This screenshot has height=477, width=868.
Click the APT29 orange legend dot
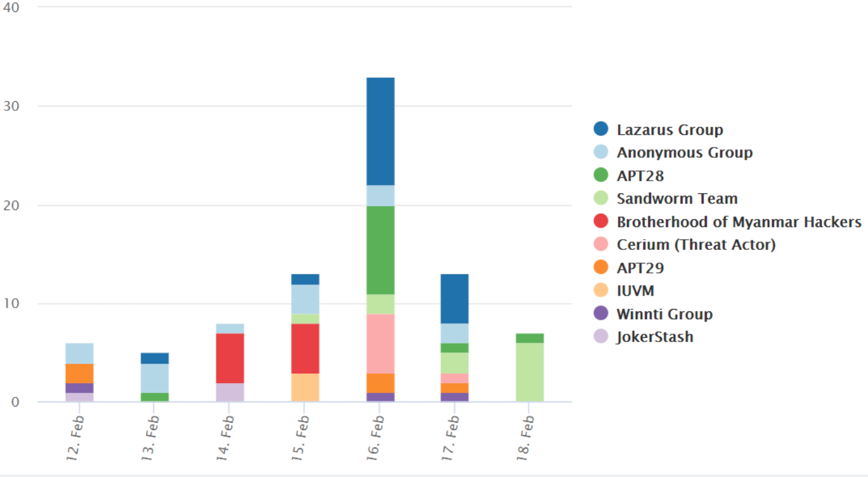tap(601, 267)
